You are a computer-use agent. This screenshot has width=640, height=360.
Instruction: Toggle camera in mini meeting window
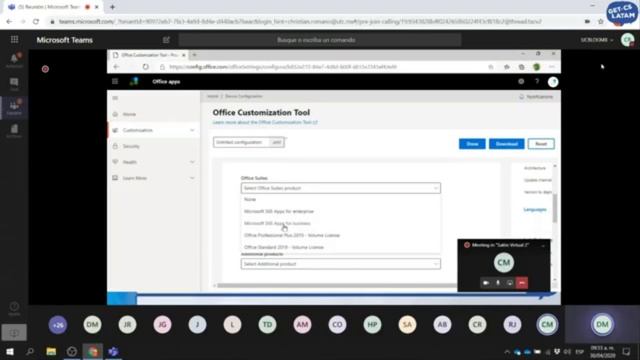coord(486,282)
